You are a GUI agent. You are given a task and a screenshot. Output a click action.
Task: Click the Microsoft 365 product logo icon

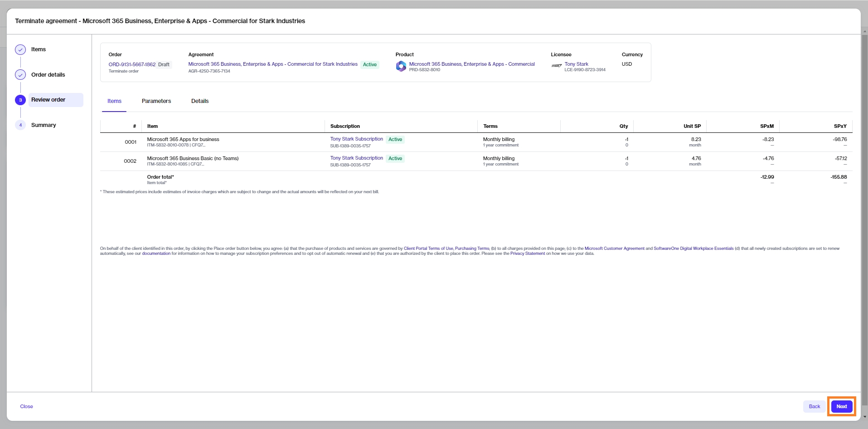401,66
